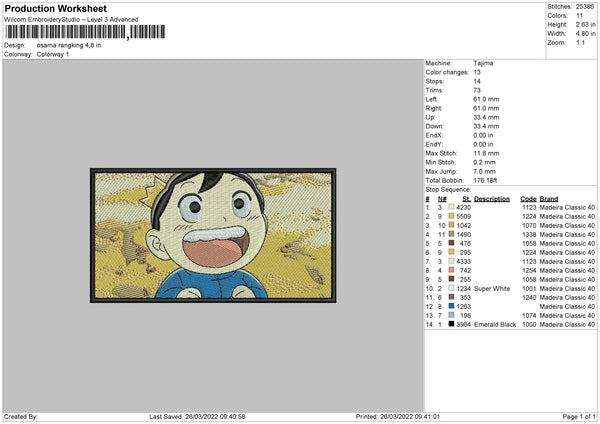Viewport: 600px width, 424px height.
Task: Click the Code column header
Action: [528, 199]
